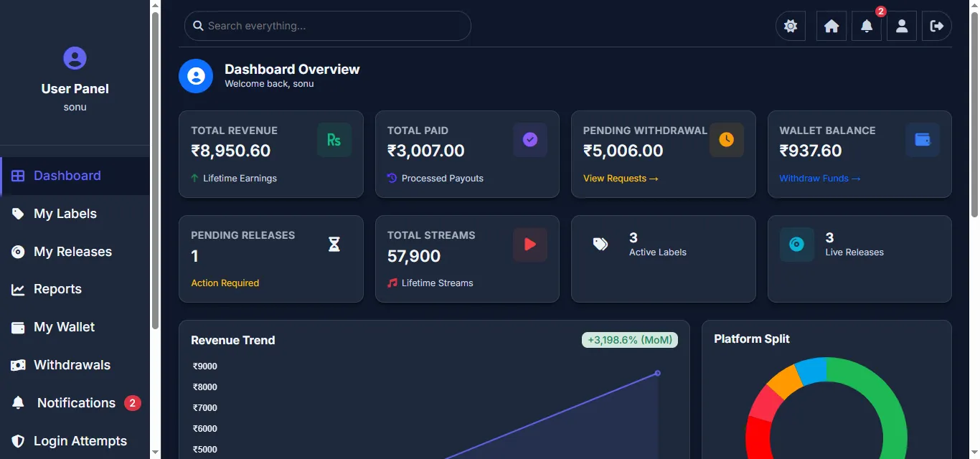Screen dimensions: 980x459
Task: Click the Live Releases card text
Action: click(x=854, y=252)
